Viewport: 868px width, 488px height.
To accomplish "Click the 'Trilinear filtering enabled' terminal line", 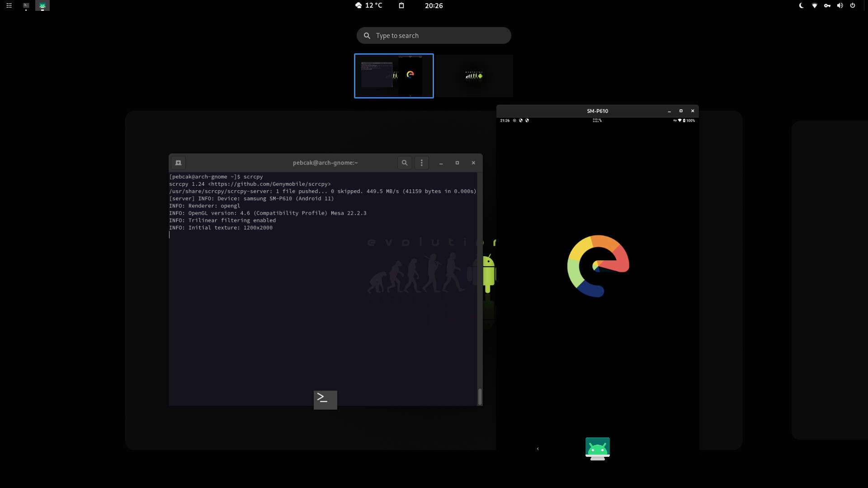I will (222, 221).
